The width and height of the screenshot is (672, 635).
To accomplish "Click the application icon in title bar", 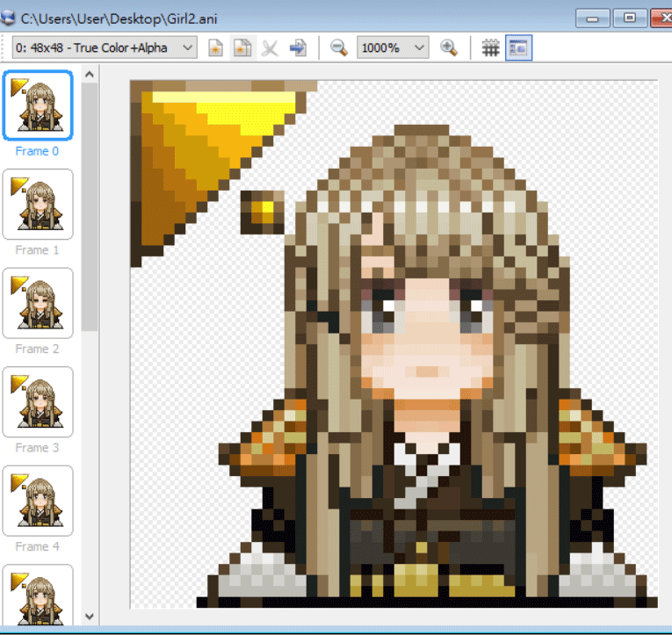I will 7,18.
